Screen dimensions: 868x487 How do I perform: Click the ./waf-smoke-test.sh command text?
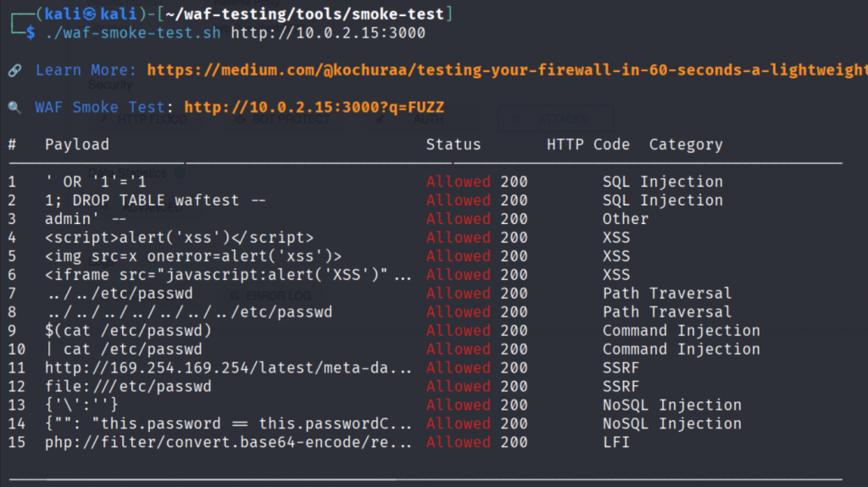click(x=133, y=33)
